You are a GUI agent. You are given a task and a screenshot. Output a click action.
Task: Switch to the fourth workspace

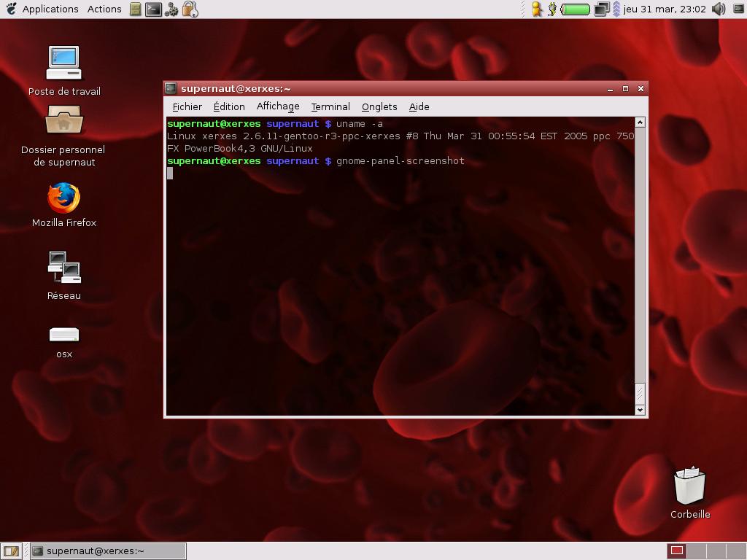(x=735, y=551)
